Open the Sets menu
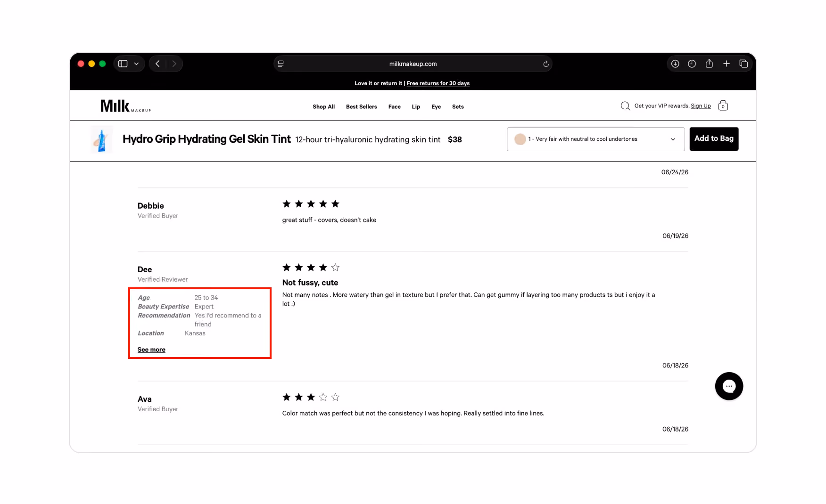826x504 pixels. click(458, 107)
